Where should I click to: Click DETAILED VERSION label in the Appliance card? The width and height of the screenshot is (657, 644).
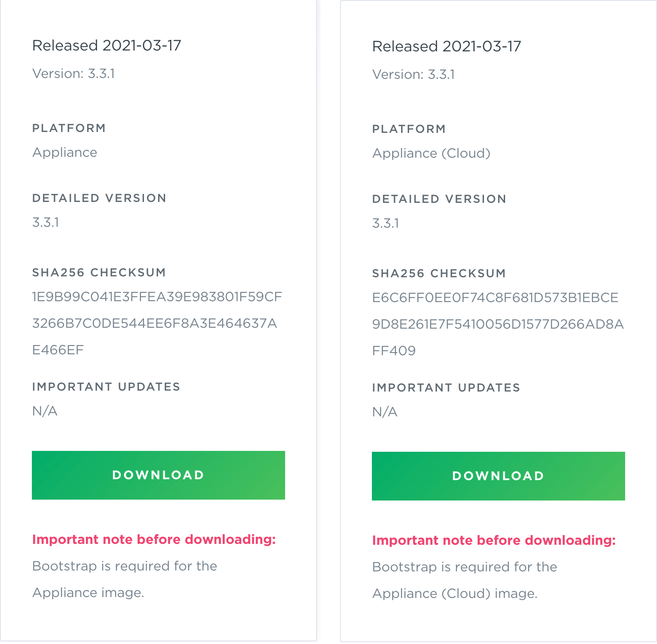pyautogui.click(x=99, y=198)
